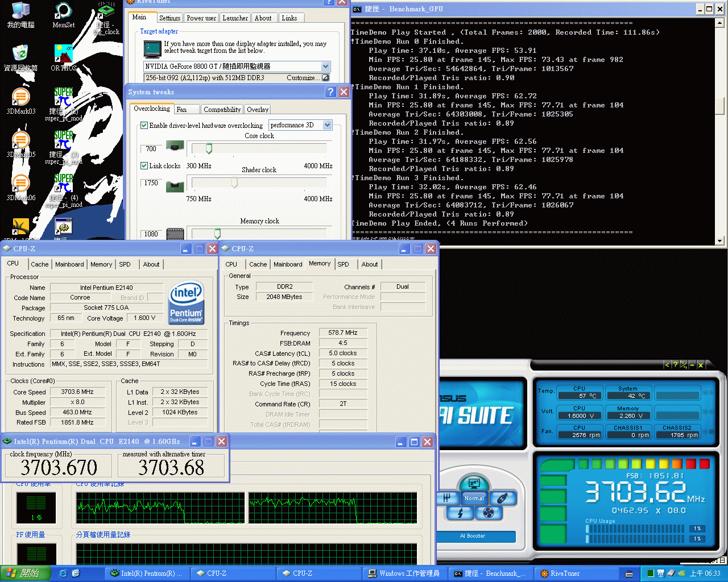728x582 pixels.
Task: Switch to Benchmark_ console taskbar button
Action: coord(490,573)
